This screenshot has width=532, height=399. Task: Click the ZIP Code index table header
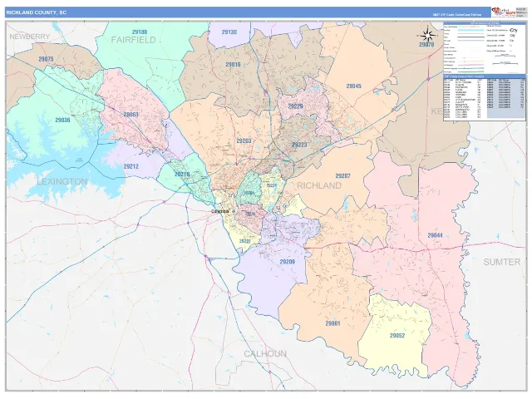click(484, 76)
